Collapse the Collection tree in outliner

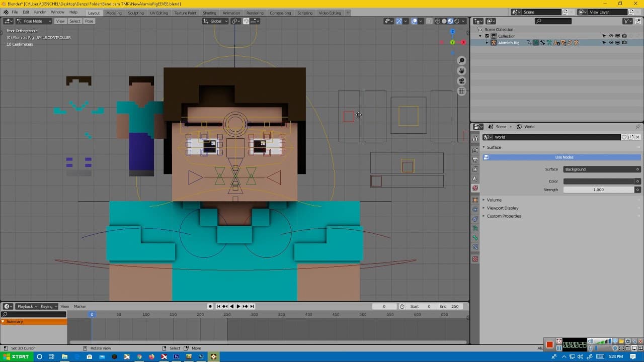pyautogui.click(x=480, y=36)
